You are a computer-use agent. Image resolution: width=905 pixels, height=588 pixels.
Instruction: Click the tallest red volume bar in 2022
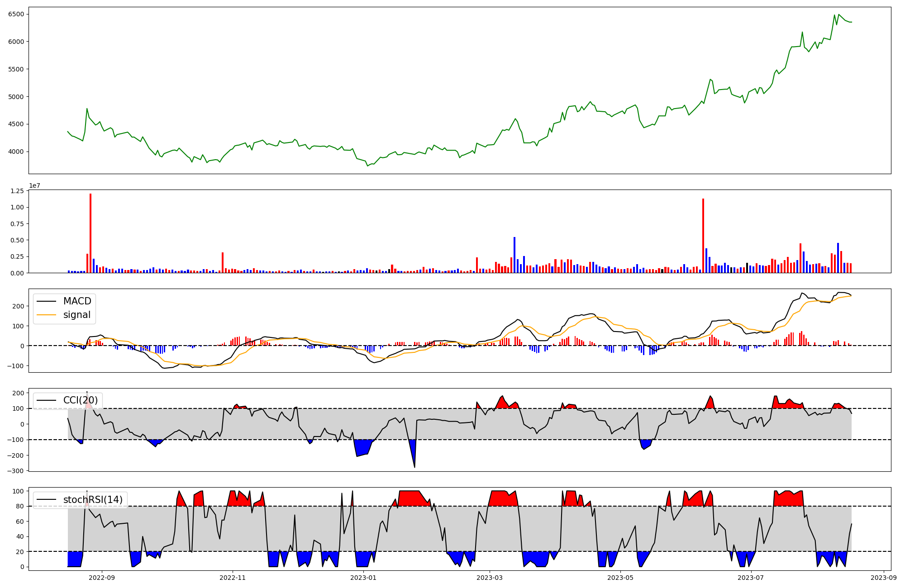pos(90,233)
